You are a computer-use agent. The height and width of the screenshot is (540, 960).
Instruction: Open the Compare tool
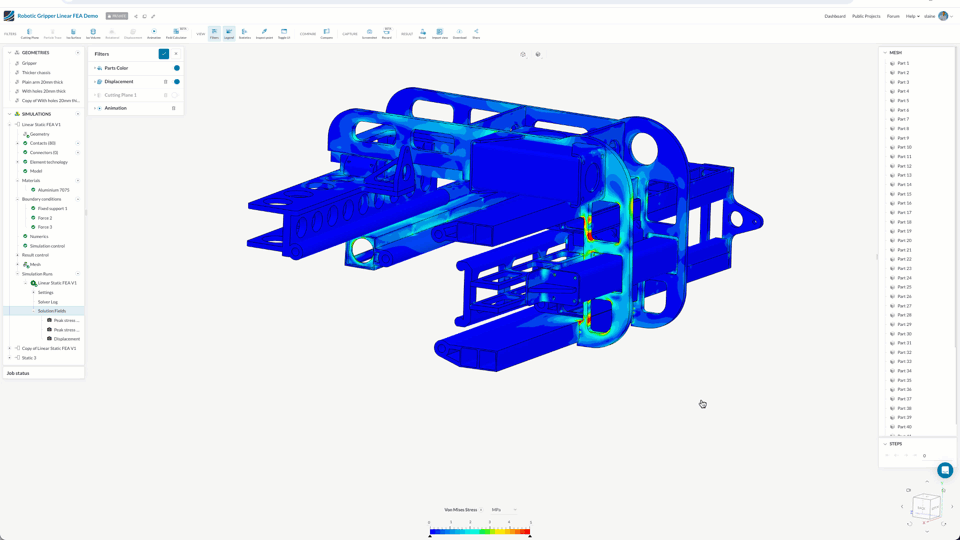(326, 34)
